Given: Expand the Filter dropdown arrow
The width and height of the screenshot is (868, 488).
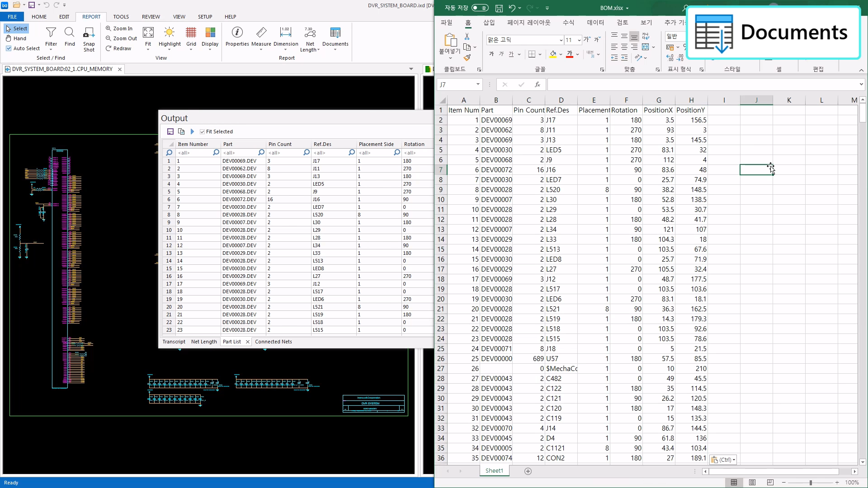Looking at the screenshot, I should point(51,49).
